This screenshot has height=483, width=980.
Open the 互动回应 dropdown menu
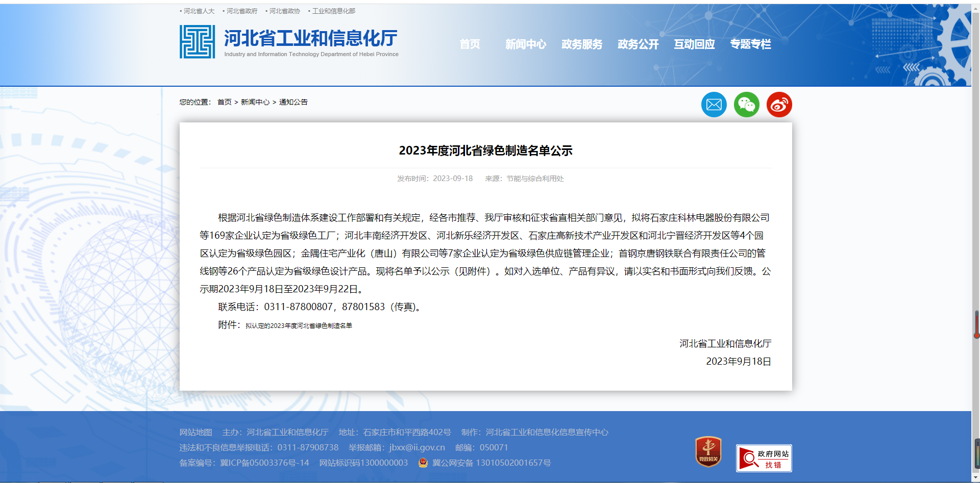(694, 44)
